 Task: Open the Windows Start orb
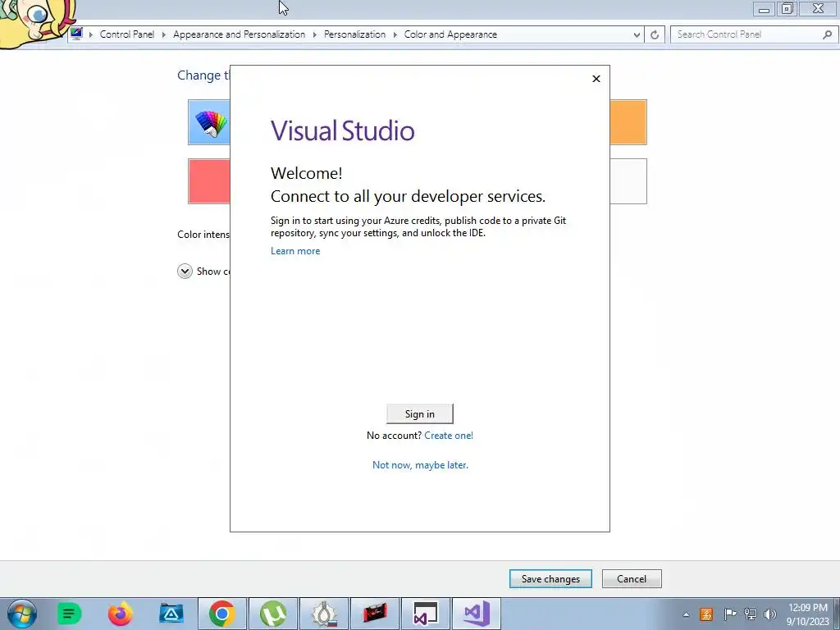point(21,614)
